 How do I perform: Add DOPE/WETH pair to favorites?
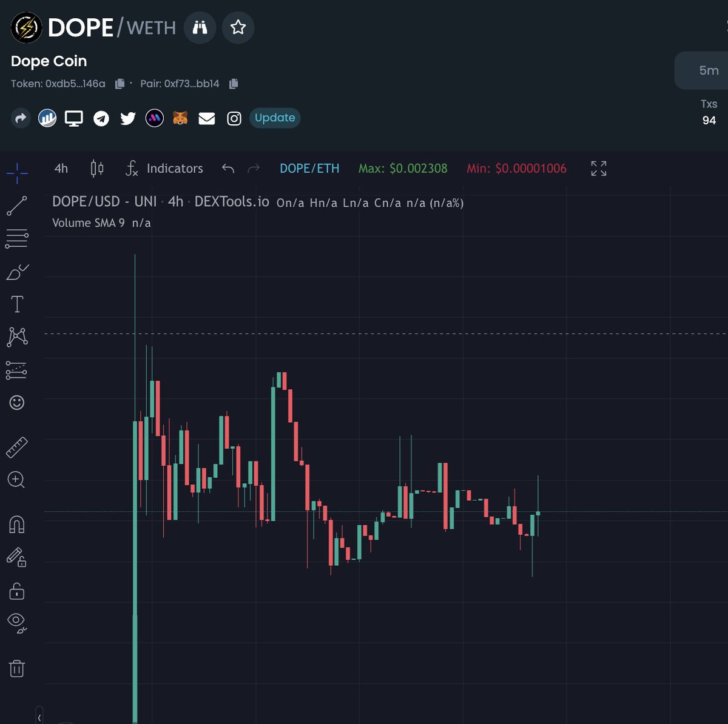[x=238, y=27]
